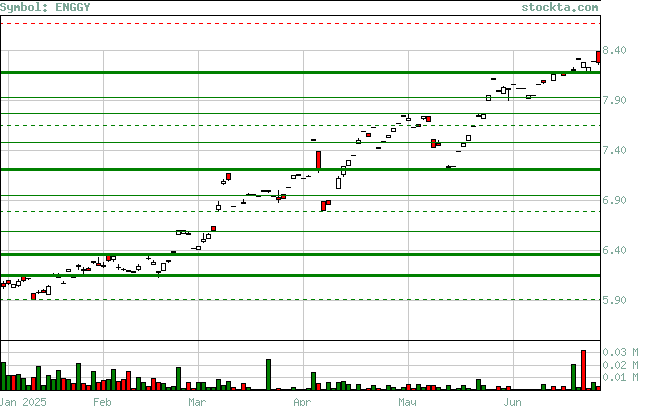Click the 8.40 price axis label
655x406 pixels.
[x=614, y=50]
